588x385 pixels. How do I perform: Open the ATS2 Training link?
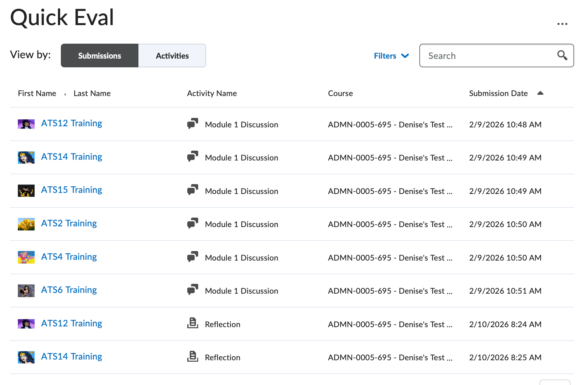(69, 223)
